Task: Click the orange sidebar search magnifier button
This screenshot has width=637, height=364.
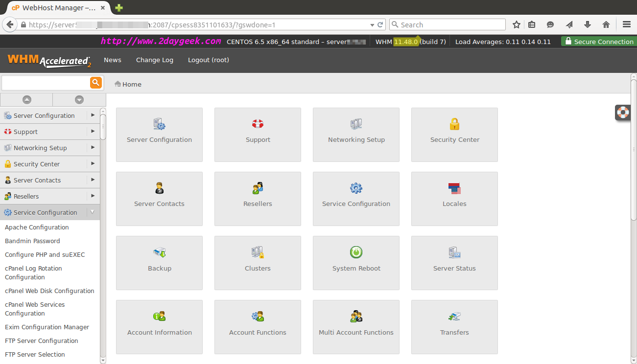Action: click(96, 83)
